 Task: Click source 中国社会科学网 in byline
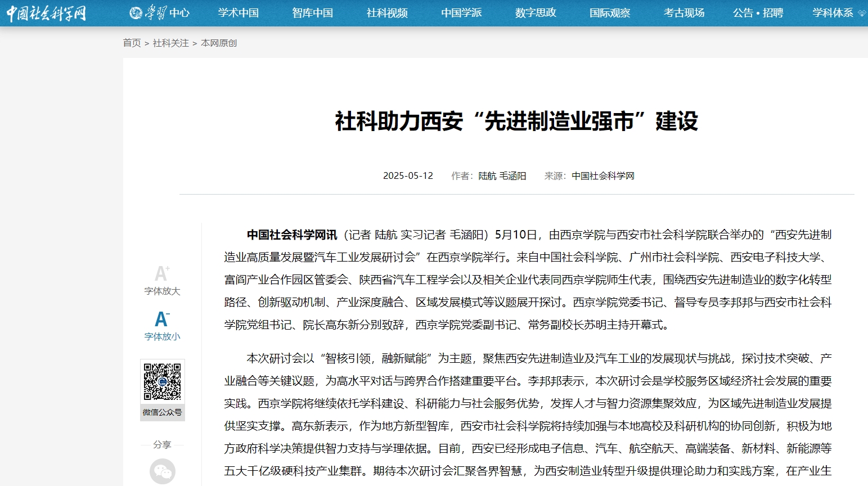603,175
